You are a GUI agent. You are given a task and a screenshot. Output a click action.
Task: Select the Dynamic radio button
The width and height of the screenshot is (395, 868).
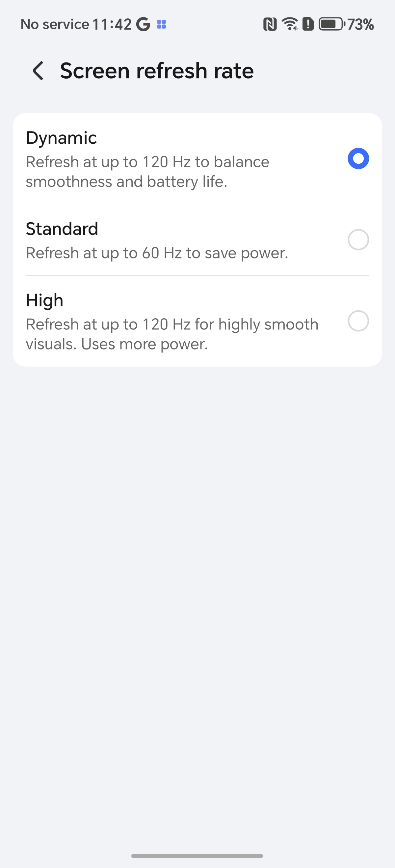point(358,158)
